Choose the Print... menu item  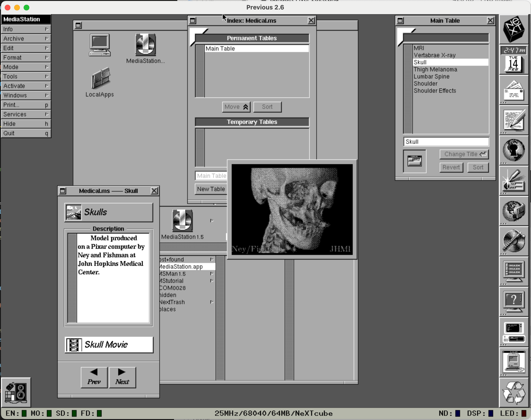click(26, 105)
